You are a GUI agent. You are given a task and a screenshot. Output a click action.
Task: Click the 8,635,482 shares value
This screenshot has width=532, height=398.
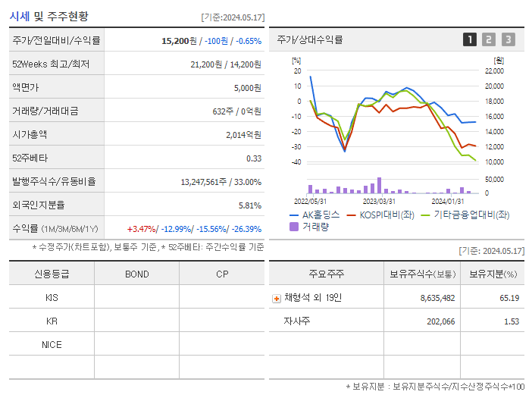click(438, 298)
